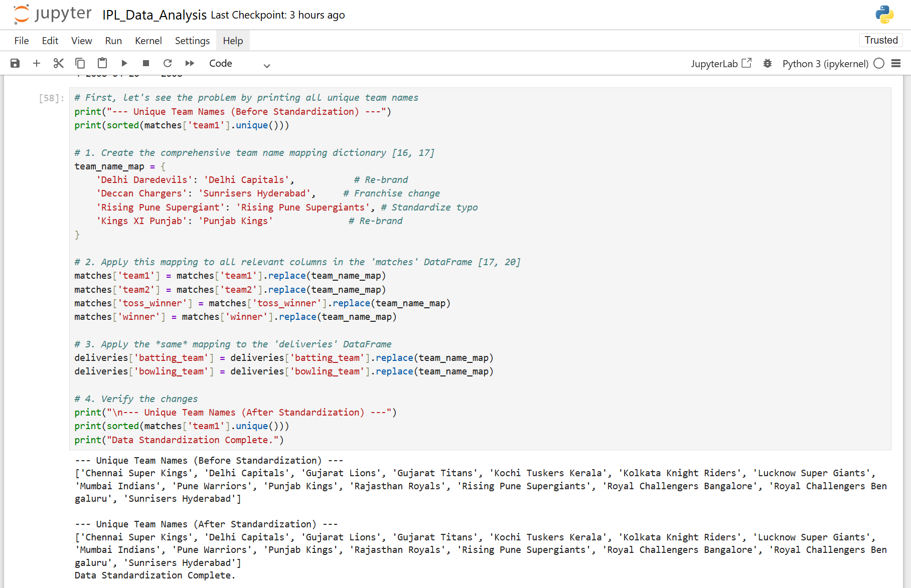Restart the kernel using the refresh icon
The height and width of the screenshot is (588, 911).
[x=168, y=63]
